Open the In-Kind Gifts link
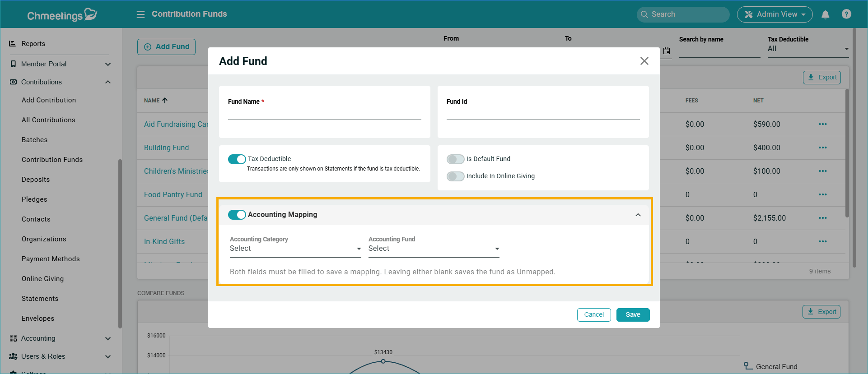Viewport: 868px width, 374px height. click(164, 241)
